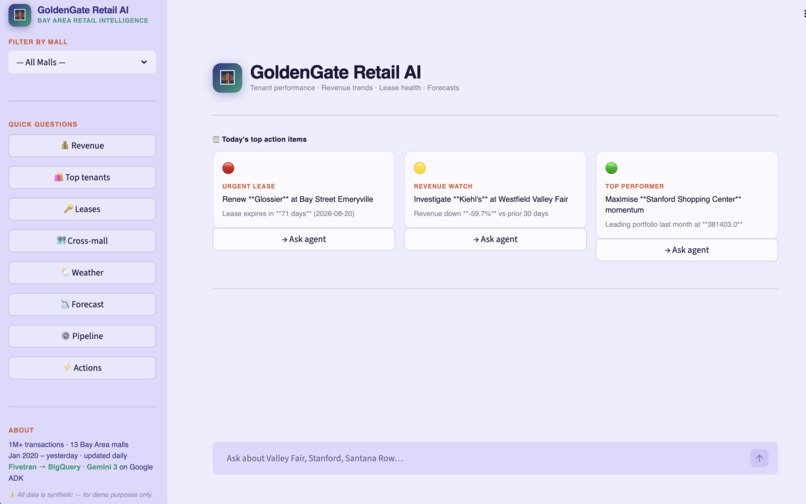Click the "Today's top action items" heading
The image size is (806, 504).
tap(264, 139)
